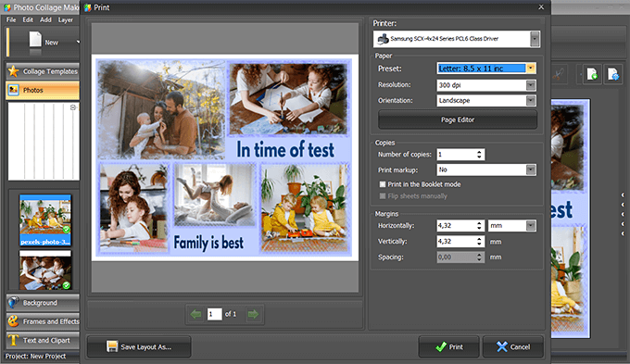
Task: Click the collage print preview image
Action: coord(225,157)
